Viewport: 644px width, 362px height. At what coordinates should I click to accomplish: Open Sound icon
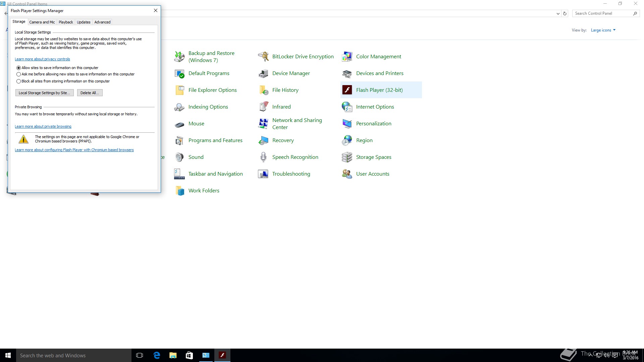[179, 157]
